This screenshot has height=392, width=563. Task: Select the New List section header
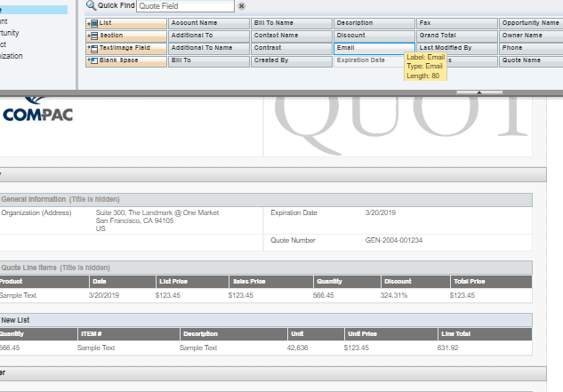pos(266,320)
